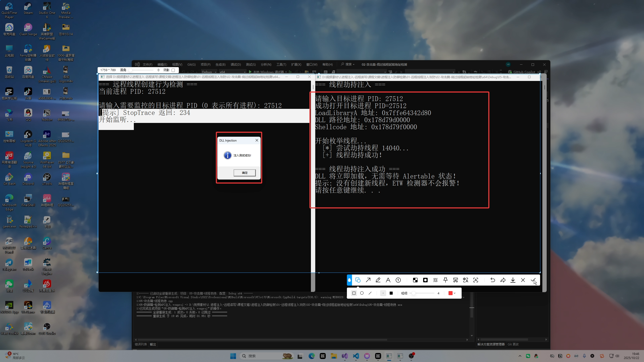Switch to the 输出 output tab

(x=153, y=344)
